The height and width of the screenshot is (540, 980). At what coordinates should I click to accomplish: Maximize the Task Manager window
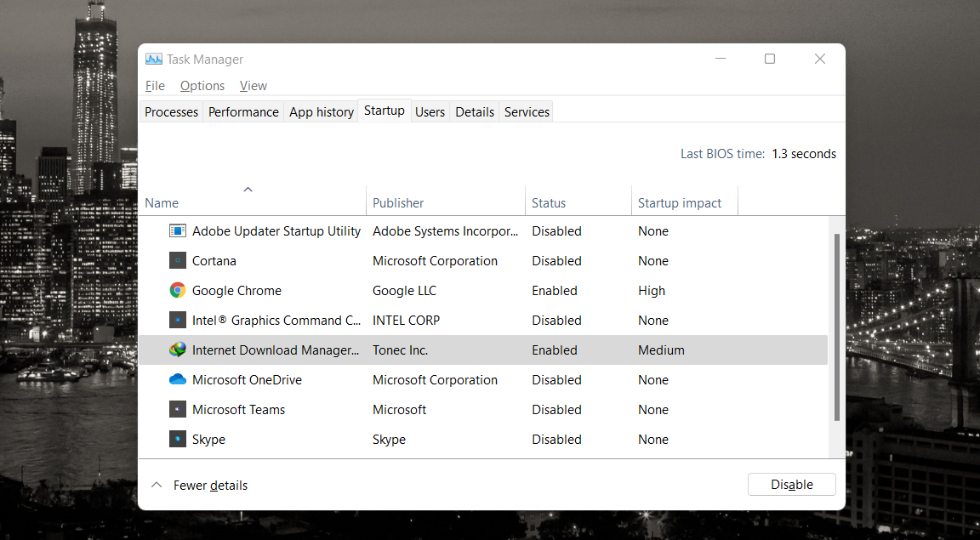(770, 59)
